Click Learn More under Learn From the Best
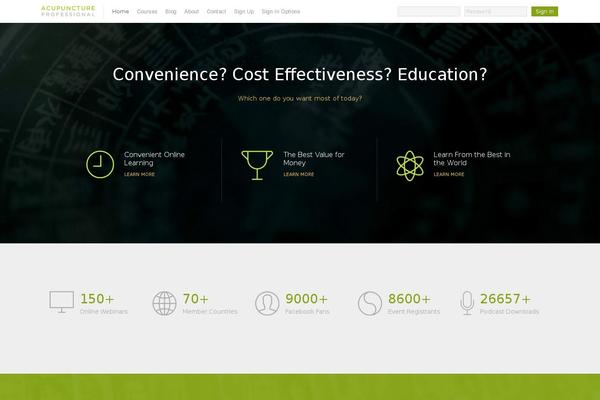Image resolution: width=600 pixels, height=400 pixels. (449, 174)
